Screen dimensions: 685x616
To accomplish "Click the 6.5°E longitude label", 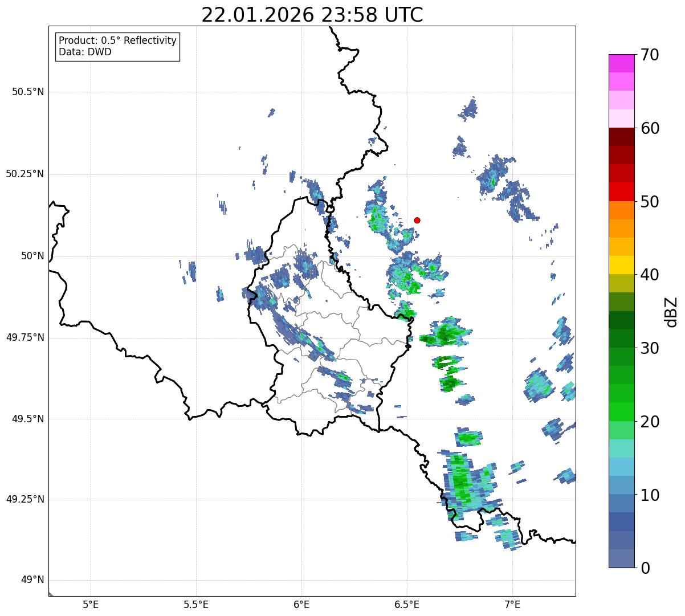I will (407, 605).
